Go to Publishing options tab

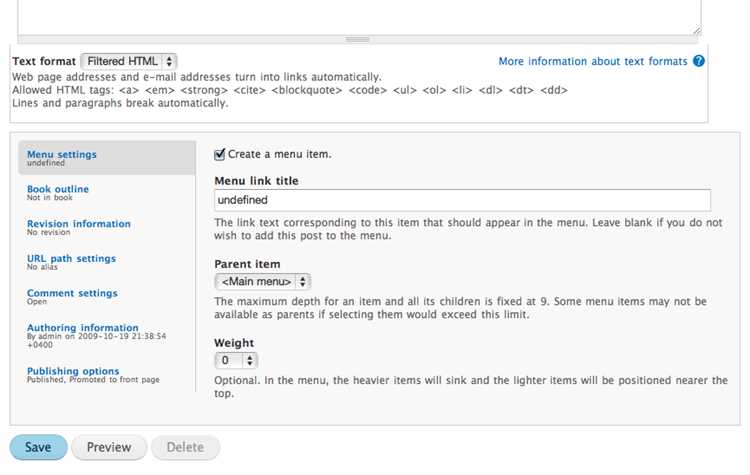tap(107, 375)
